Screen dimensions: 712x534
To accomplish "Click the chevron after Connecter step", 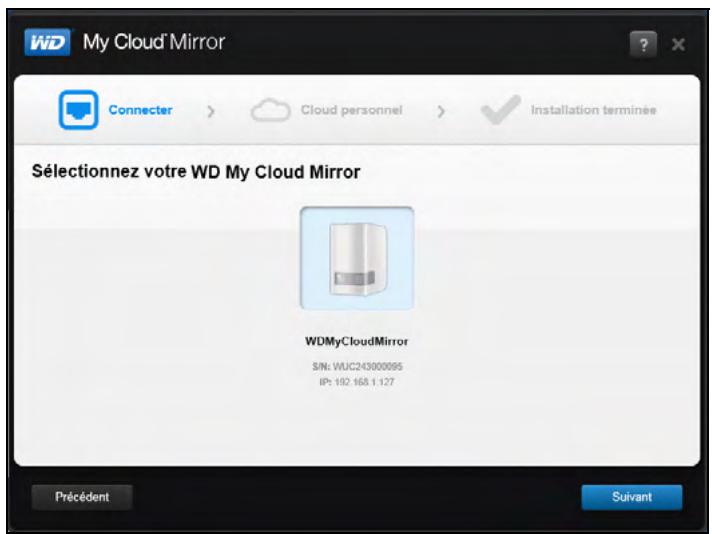I will 211,111.
